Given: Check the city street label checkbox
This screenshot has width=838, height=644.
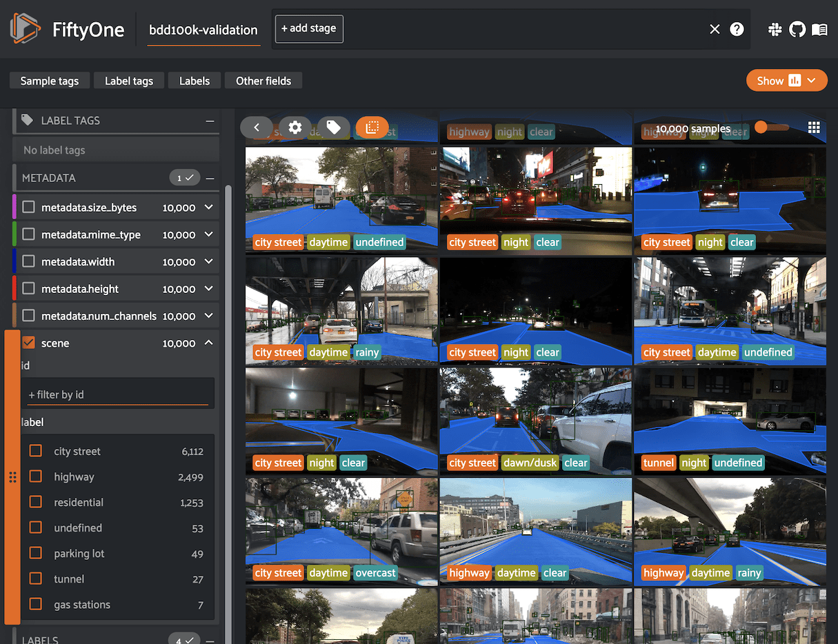Looking at the screenshot, I should point(36,451).
